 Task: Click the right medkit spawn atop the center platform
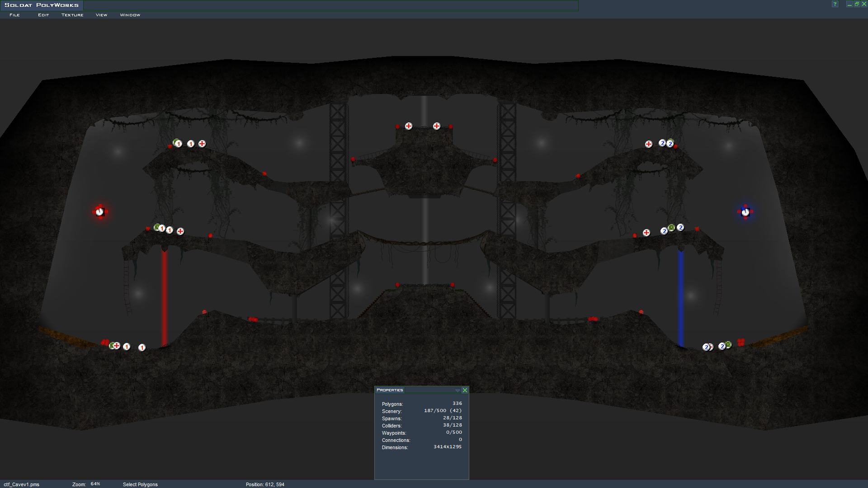(x=437, y=126)
